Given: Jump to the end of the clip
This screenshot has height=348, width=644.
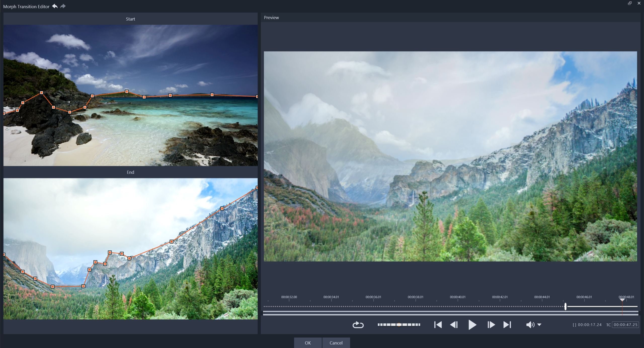Looking at the screenshot, I should tap(507, 325).
